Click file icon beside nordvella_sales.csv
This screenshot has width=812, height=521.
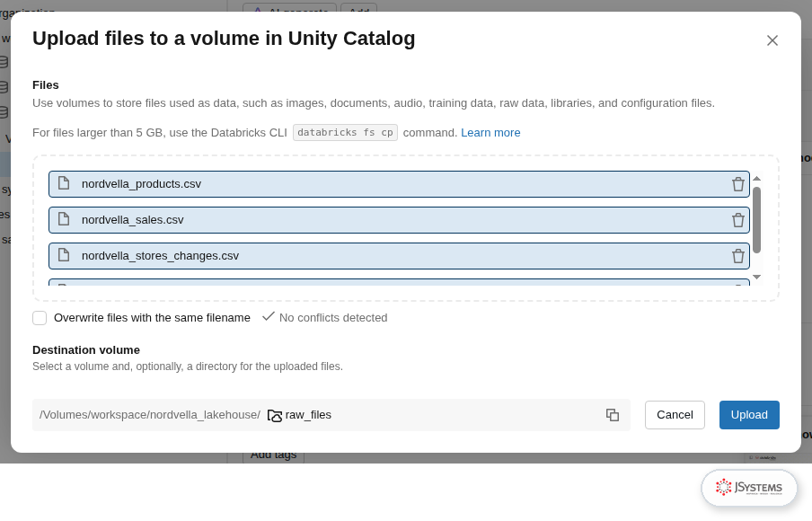click(x=64, y=219)
